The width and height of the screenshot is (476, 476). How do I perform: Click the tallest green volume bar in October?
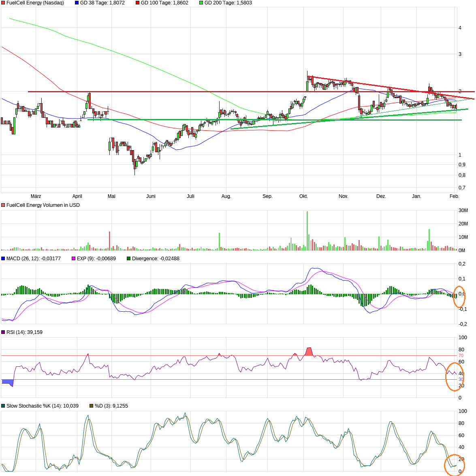[x=307, y=231]
